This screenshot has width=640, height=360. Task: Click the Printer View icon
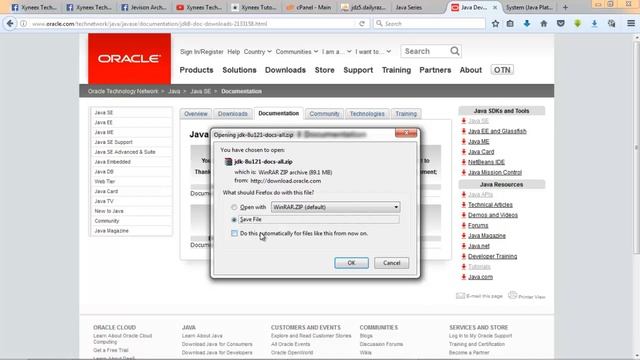coord(512,295)
